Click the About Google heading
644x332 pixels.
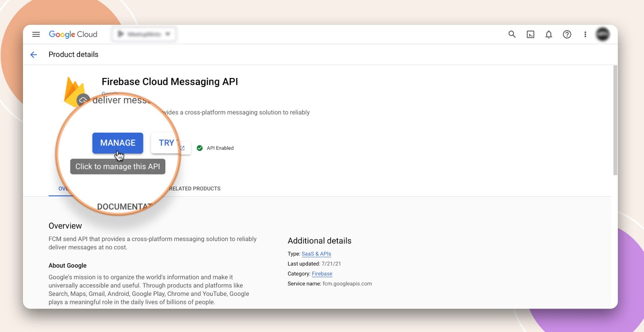point(68,266)
